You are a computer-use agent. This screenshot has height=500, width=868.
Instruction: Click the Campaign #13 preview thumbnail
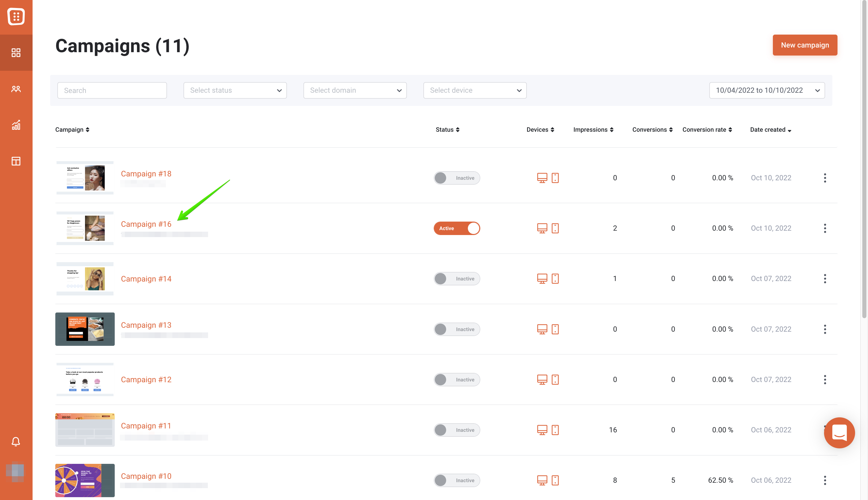[x=85, y=329]
